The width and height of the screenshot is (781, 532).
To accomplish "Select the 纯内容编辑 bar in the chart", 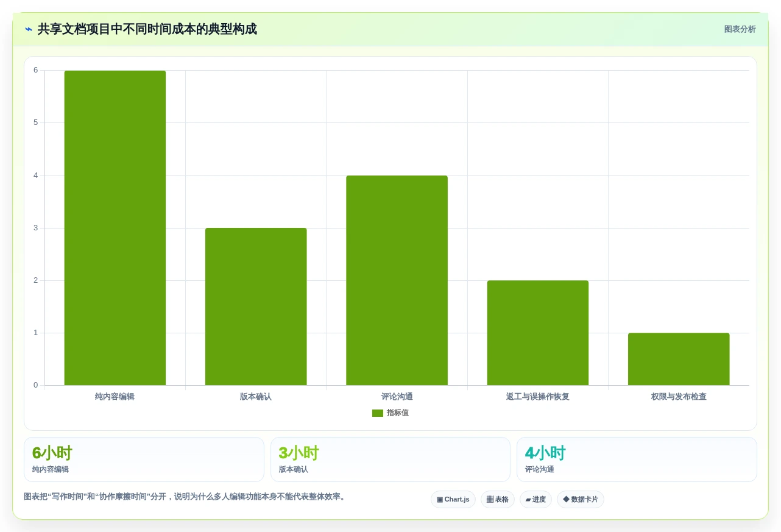I will click(115, 228).
